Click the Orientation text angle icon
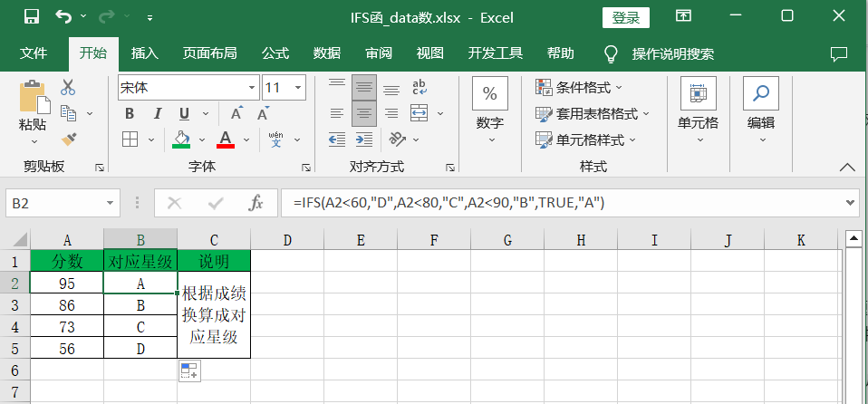The height and width of the screenshot is (404, 868). pyautogui.click(x=398, y=139)
